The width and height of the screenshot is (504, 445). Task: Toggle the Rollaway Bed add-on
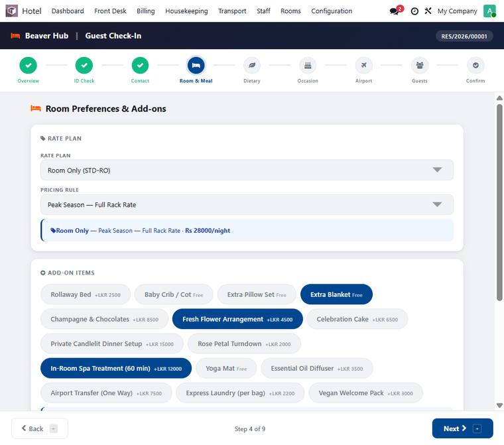point(86,294)
